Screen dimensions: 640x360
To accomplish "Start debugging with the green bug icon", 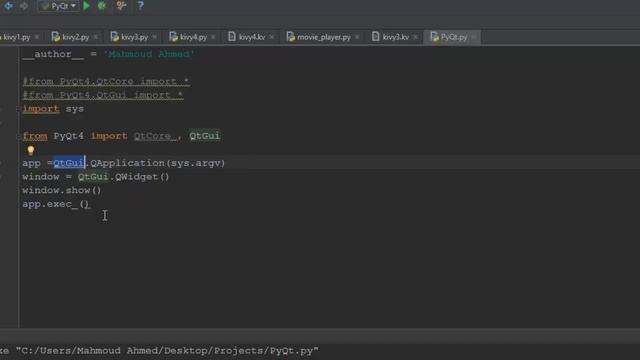I will 102,6.
